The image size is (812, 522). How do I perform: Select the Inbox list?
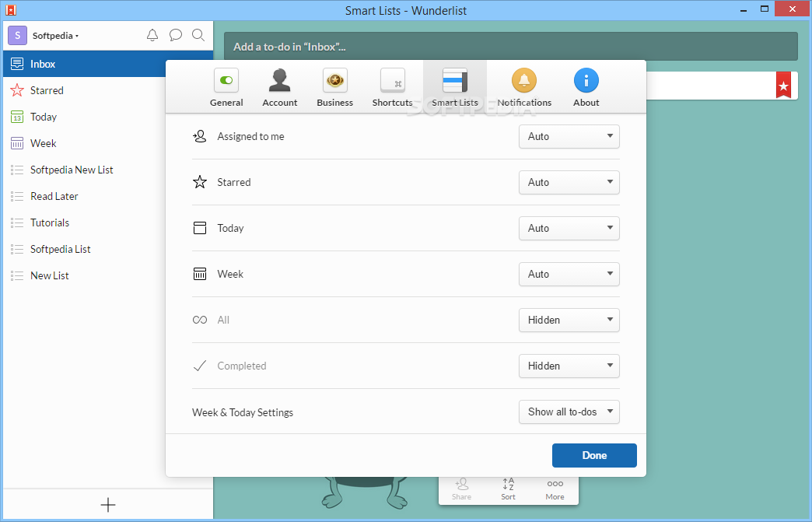(107, 65)
